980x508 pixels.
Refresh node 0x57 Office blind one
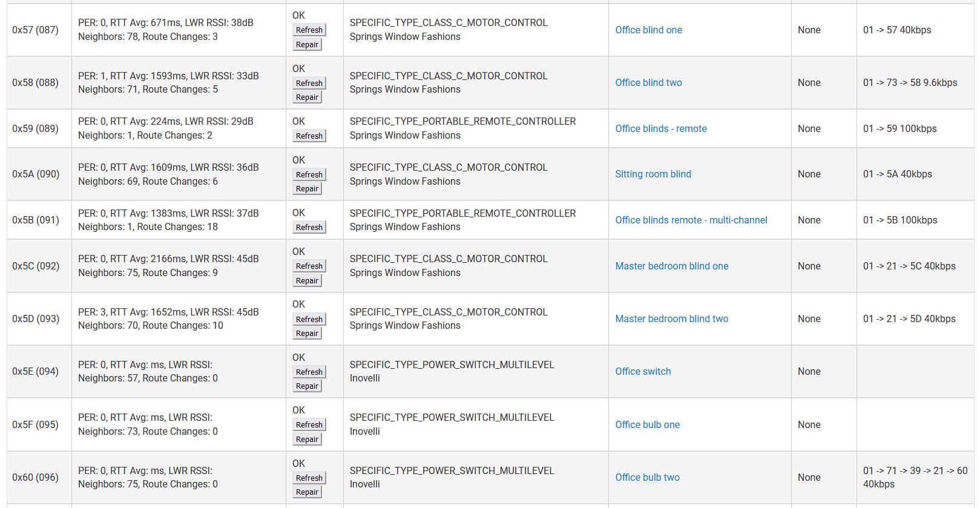pyautogui.click(x=309, y=30)
